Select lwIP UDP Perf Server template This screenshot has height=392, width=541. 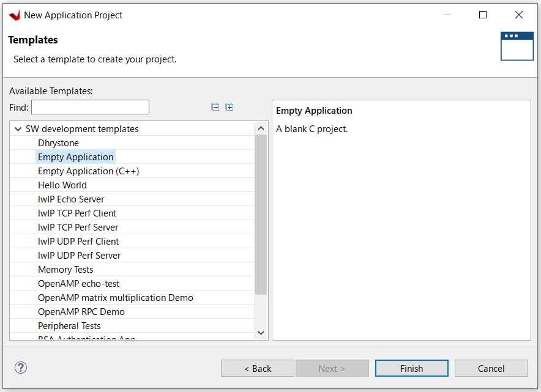(80, 256)
